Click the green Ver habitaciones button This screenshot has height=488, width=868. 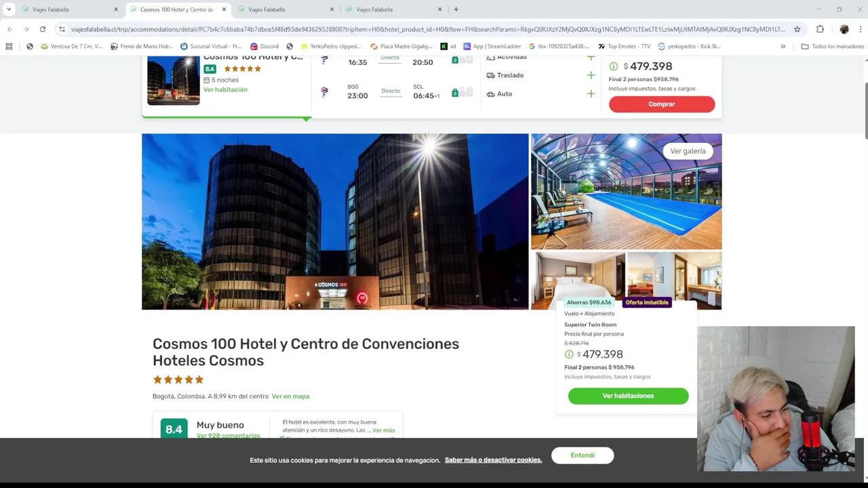(x=628, y=396)
